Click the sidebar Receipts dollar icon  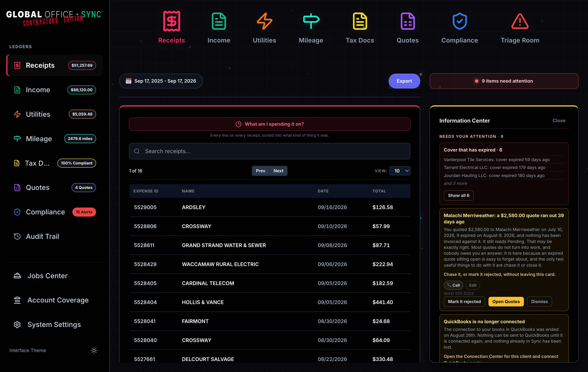tap(17, 65)
